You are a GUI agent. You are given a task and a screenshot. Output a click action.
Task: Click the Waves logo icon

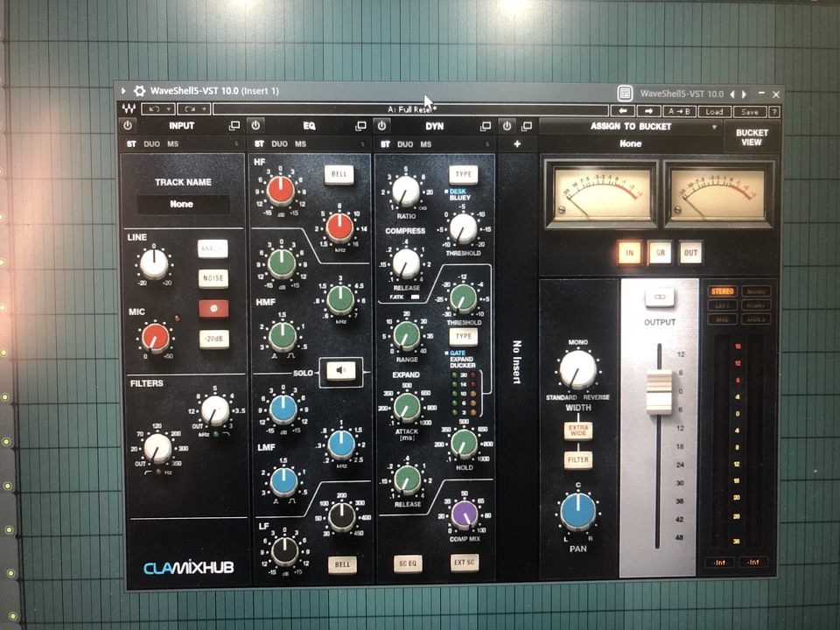point(129,108)
